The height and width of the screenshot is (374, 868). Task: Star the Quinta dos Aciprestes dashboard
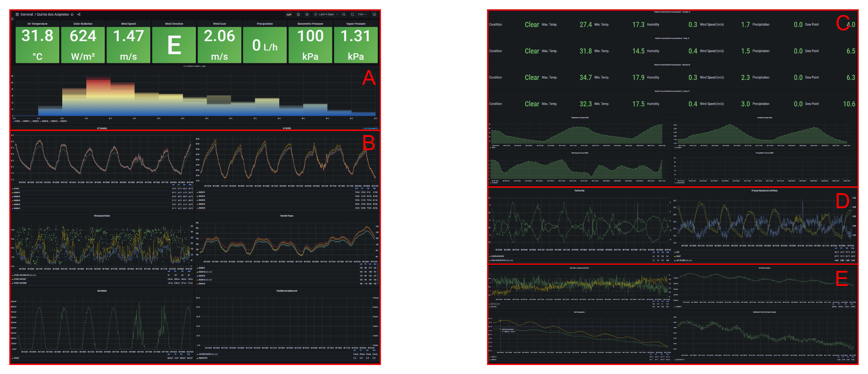[72, 14]
